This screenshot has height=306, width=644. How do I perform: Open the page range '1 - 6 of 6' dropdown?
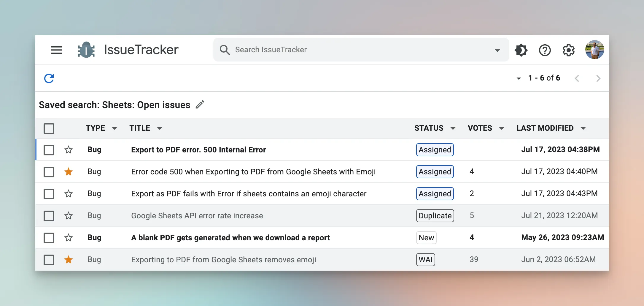[x=519, y=78]
